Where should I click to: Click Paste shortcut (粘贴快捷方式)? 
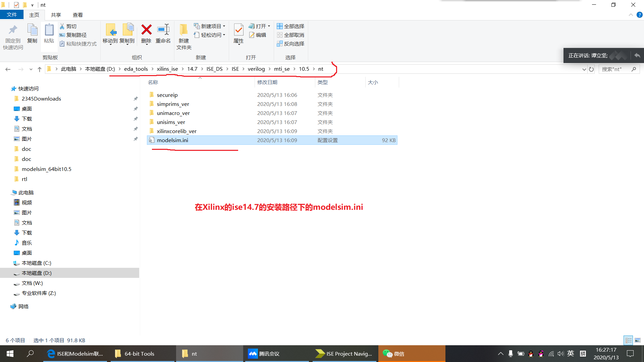coord(78,44)
